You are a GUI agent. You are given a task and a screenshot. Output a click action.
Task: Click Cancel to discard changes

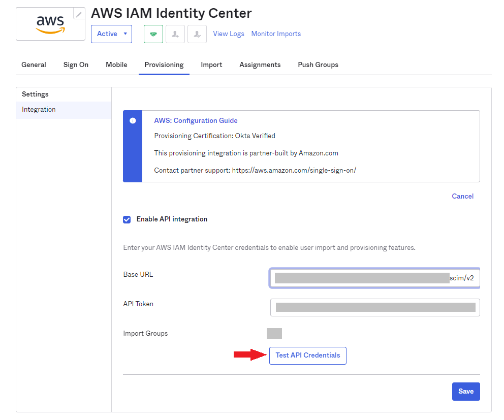click(462, 197)
